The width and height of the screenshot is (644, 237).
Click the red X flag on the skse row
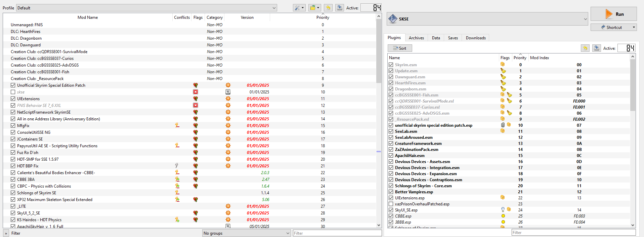tap(196, 92)
